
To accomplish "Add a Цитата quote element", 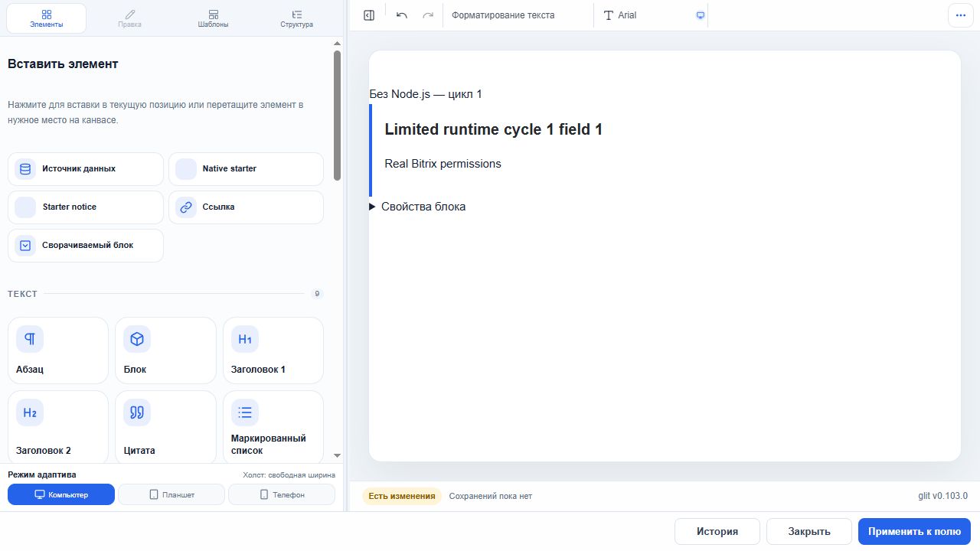I will click(165, 428).
